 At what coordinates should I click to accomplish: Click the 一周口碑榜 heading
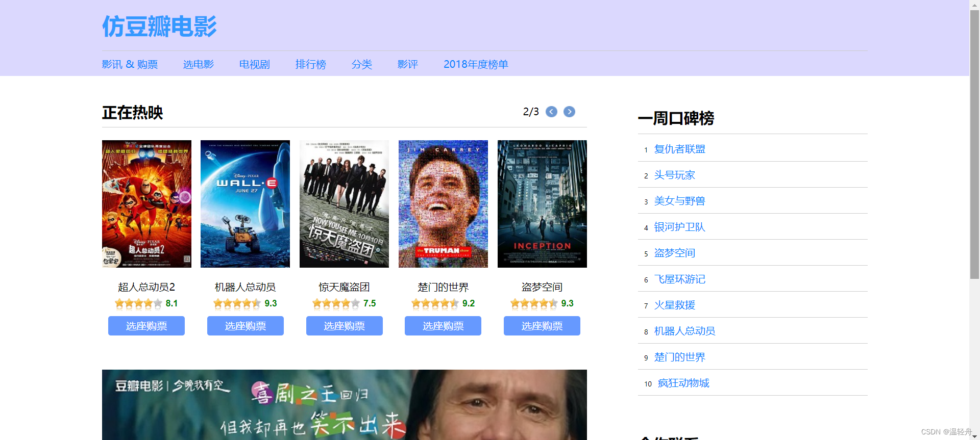[x=676, y=118]
